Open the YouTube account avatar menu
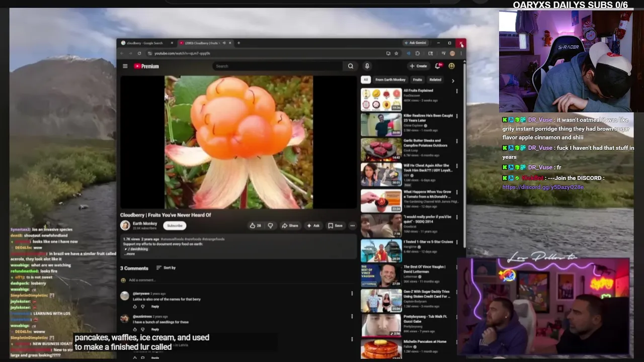644x362 pixels. click(x=451, y=66)
